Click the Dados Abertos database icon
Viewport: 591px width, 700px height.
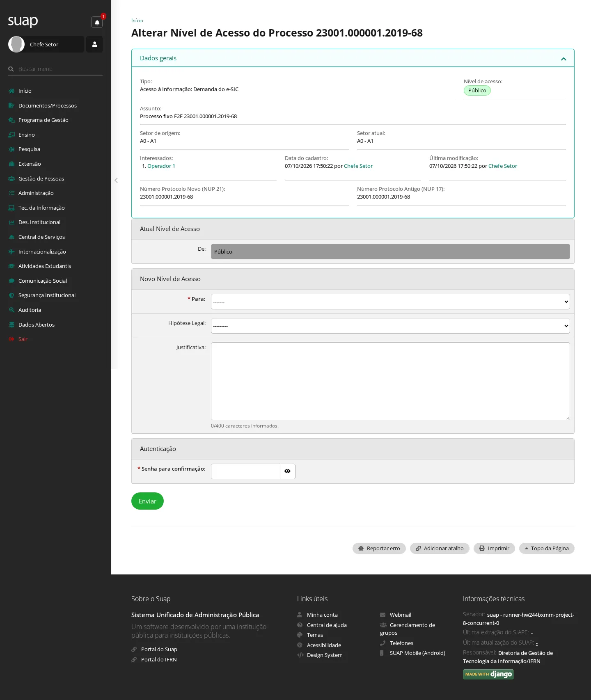[x=11, y=325]
